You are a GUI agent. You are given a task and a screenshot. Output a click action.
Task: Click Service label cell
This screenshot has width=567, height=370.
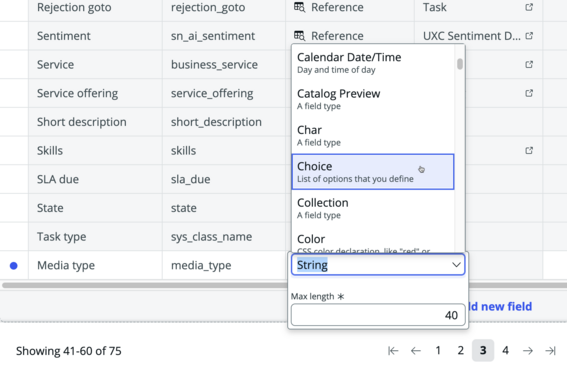pyautogui.click(x=95, y=64)
